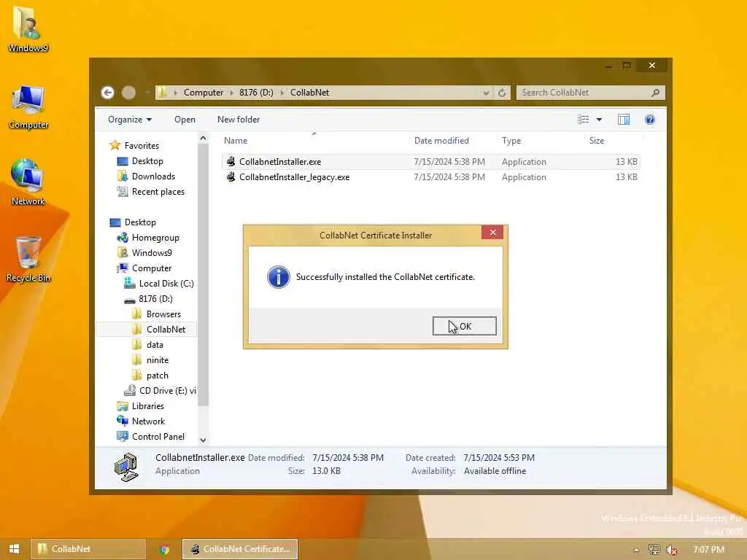Click 8176 (D:) in the address breadcrumb
This screenshot has width=747, height=560.
(256, 93)
